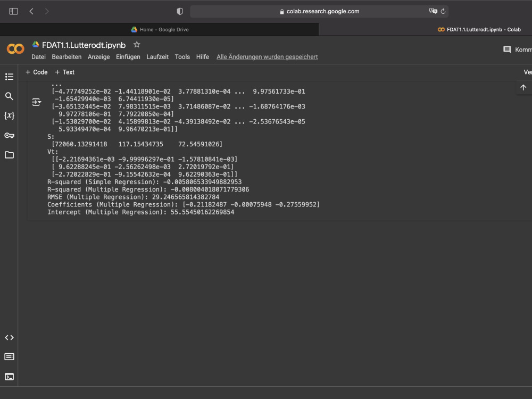Add a new code cell
Image resolution: width=532 pixels, height=399 pixels.
coord(37,72)
